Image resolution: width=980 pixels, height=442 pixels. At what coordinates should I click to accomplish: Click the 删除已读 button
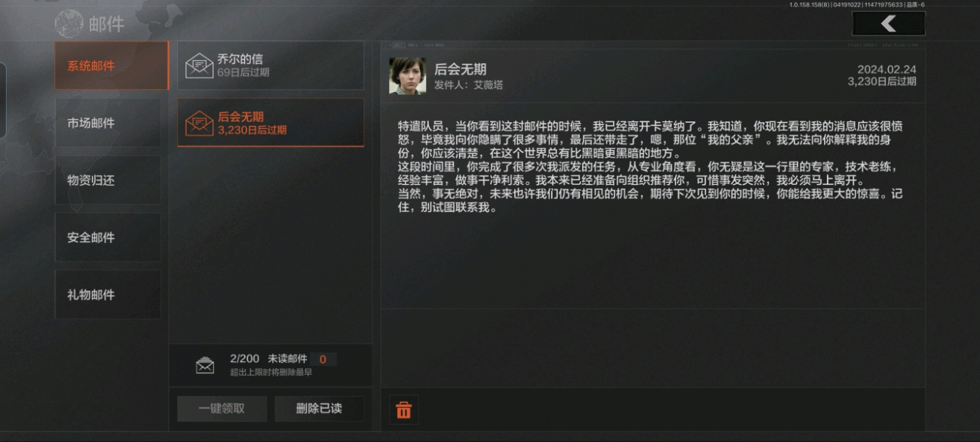click(x=319, y=409)
